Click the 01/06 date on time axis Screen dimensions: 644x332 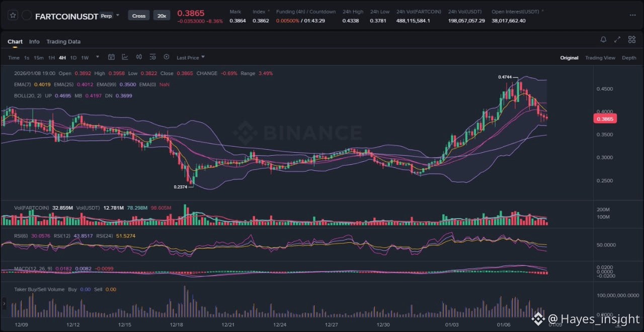point(504,325)
